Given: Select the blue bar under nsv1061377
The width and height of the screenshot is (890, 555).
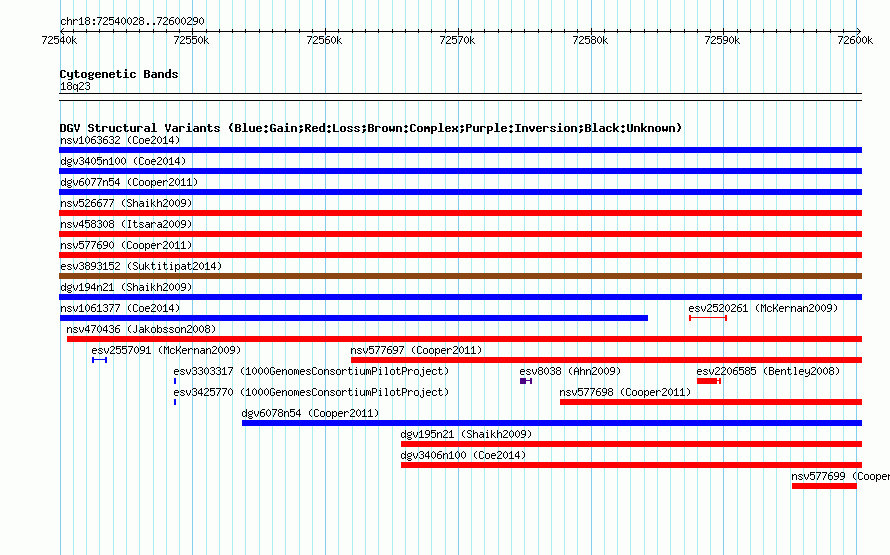Looking at the screenshot, I should point(354,318).
